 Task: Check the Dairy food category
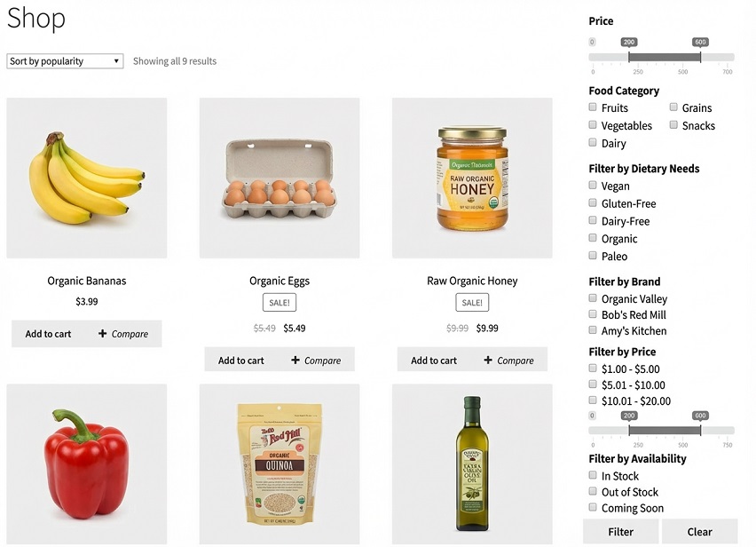(x=593, y=143)
